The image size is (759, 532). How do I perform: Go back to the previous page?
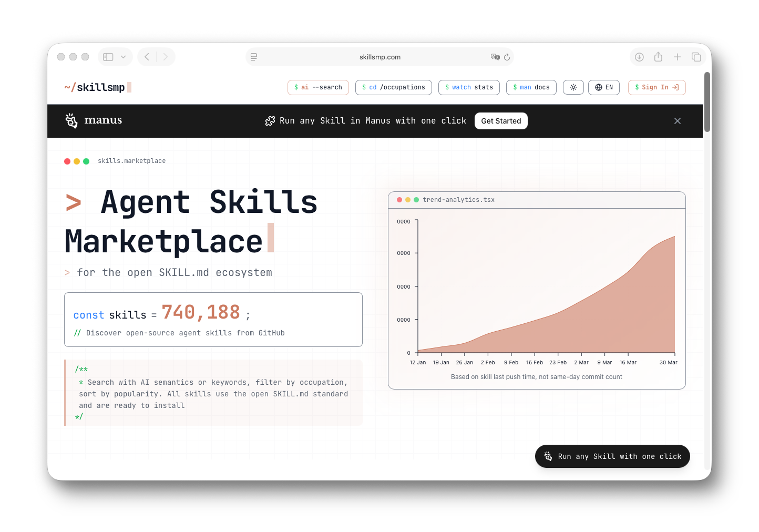click(x=147, y=57)
